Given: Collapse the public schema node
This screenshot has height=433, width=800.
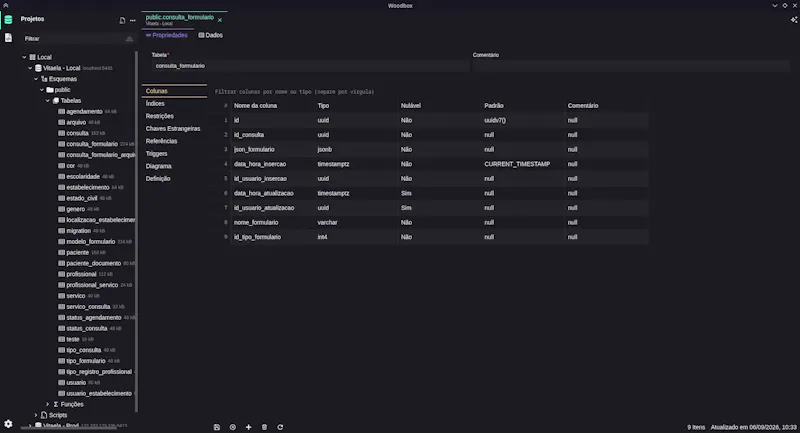Looking at the screenshot, I should (x=42, y=90).
